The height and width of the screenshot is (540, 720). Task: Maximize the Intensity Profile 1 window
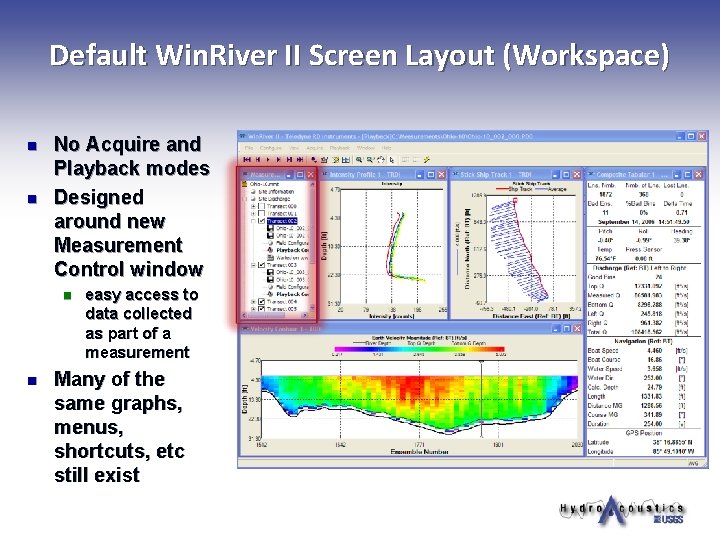pos(431,174)
